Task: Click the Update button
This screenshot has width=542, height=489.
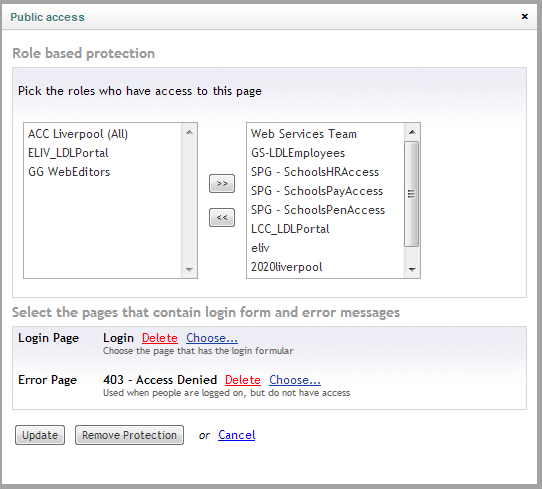Action: 40,435
